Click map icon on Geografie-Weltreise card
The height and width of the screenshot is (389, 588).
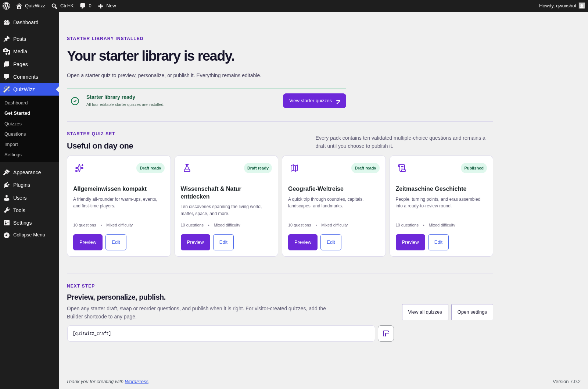(294, 168)
